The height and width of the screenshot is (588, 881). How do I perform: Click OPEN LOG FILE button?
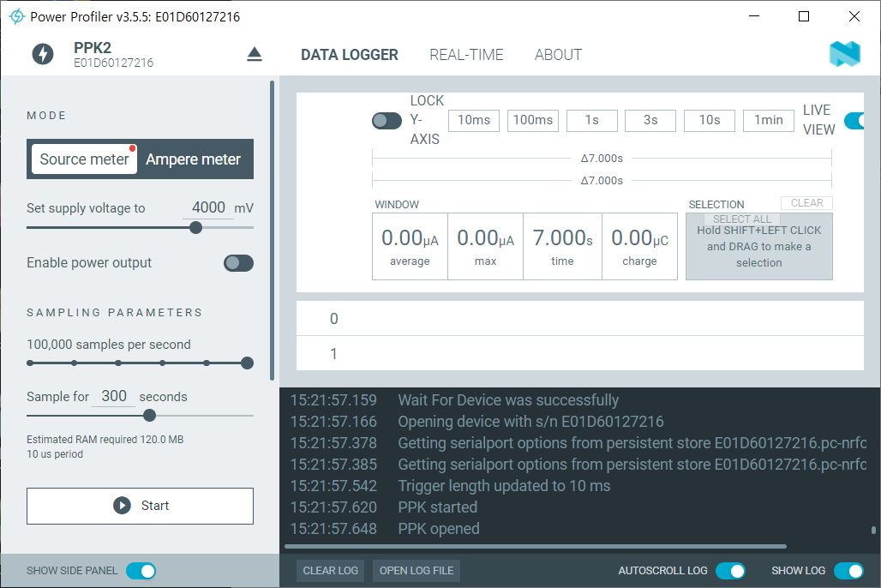point(417,571)
